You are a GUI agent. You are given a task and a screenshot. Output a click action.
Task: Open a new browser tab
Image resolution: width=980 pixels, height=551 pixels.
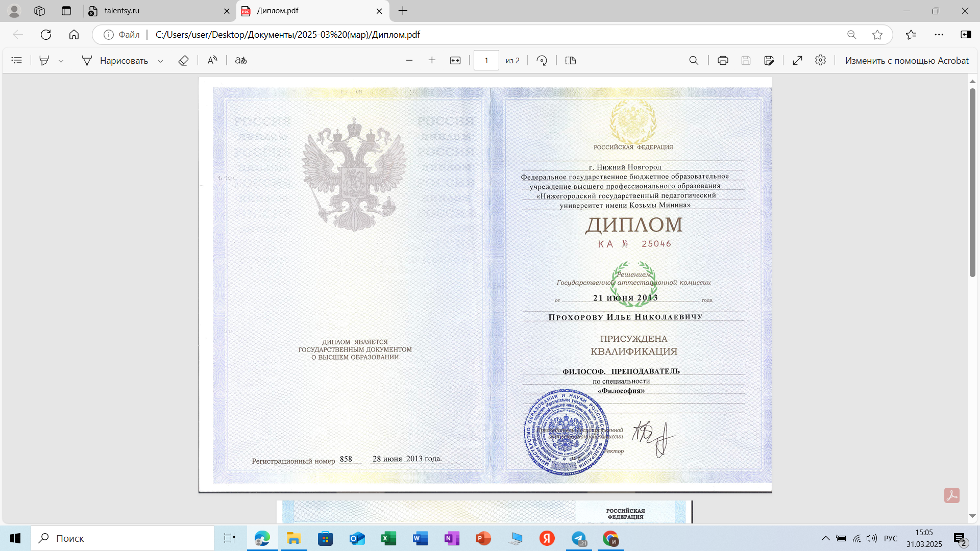pos(403,11)
